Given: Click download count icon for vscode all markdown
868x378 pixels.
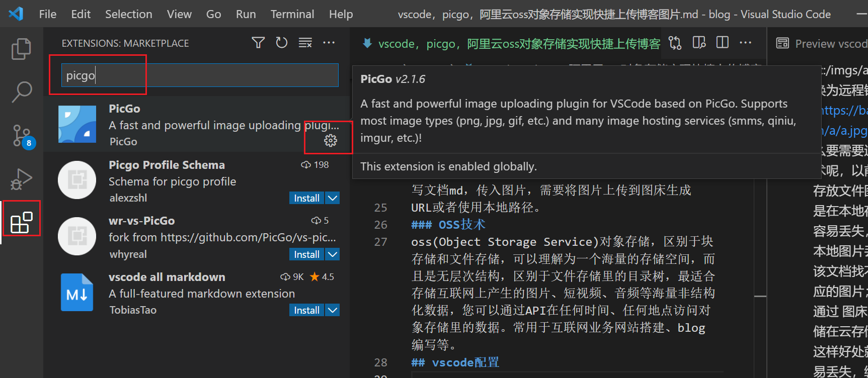Looking at the screenshot, I should [285, 277].
